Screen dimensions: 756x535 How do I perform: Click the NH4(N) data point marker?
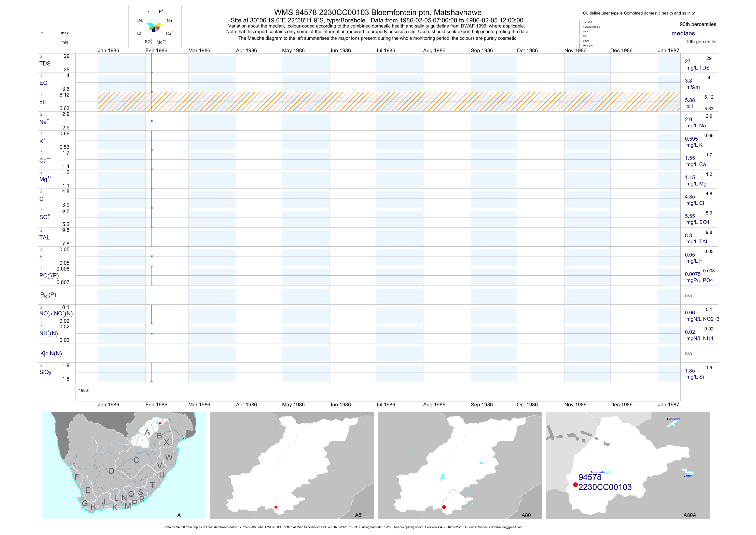pos(152,334)
